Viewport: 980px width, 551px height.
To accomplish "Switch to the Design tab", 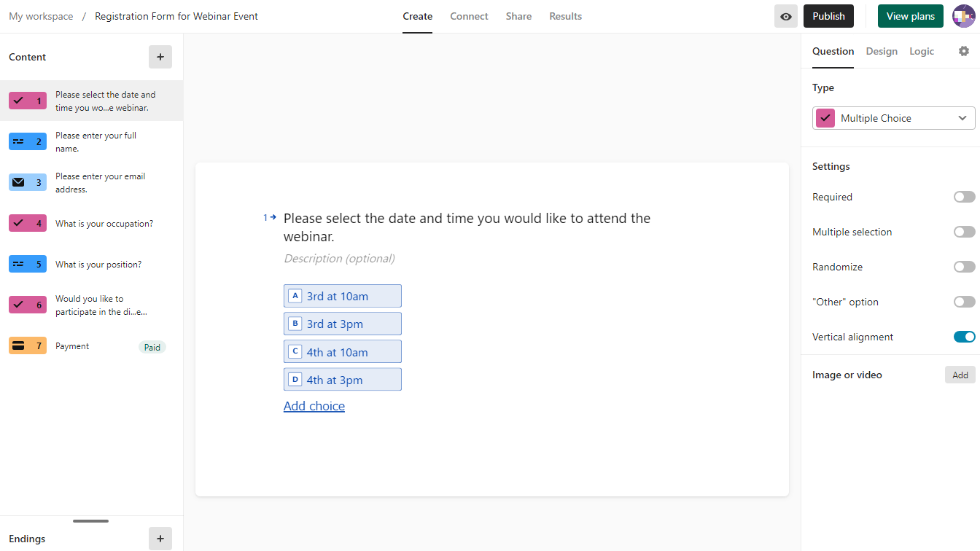I will (882, 51).
